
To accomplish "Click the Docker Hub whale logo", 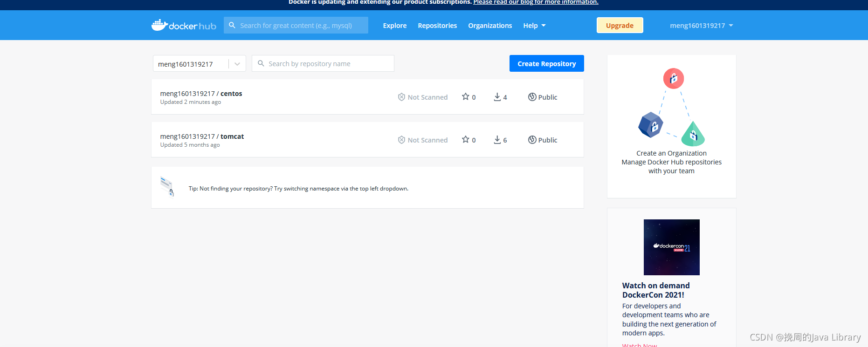I will click(x=184, y=25).
